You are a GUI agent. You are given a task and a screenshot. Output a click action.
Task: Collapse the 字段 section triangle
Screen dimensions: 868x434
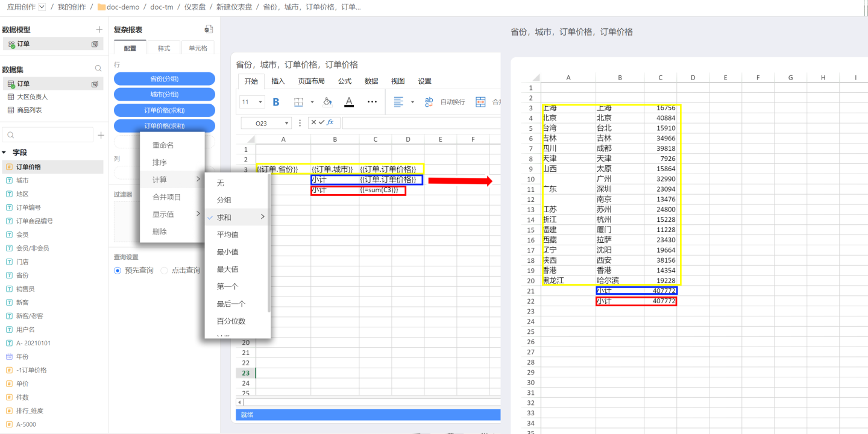click(x=4, y=153)
